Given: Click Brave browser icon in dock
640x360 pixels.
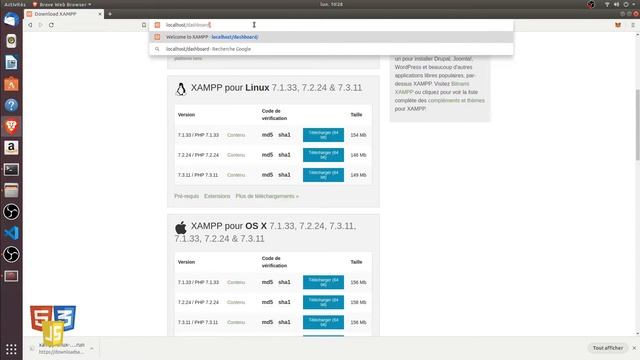Looking at the screenshot, I should point(11,127).
